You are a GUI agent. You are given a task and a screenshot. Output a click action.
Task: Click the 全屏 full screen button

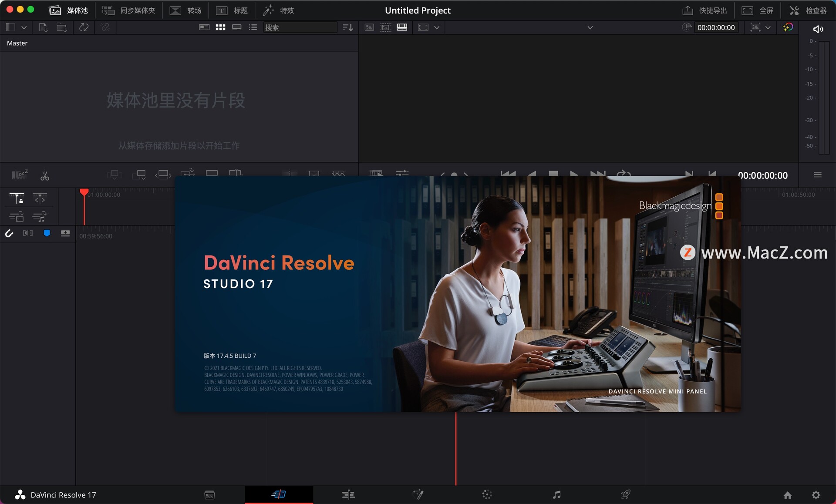click(x=757, y=10)
